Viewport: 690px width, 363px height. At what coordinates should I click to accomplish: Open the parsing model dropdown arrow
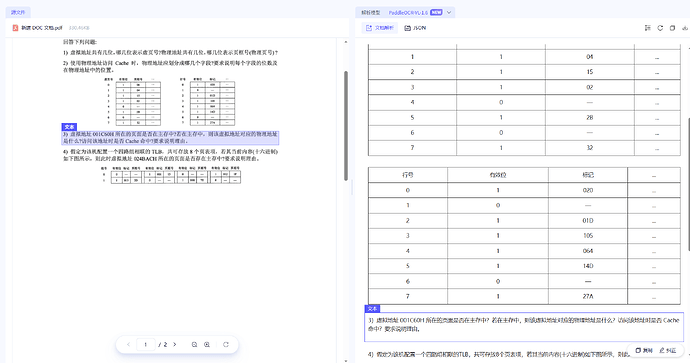tap(449, 12)
